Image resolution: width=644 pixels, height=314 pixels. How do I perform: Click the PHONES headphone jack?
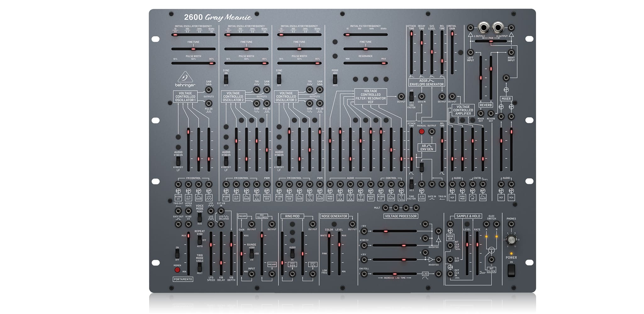(x=511, y=224)
